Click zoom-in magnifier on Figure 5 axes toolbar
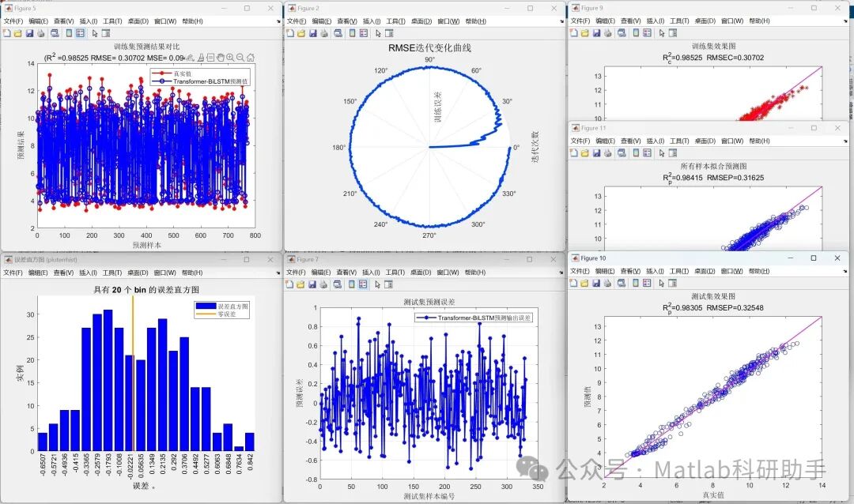854x504 pixels. (x=230, y=57)
